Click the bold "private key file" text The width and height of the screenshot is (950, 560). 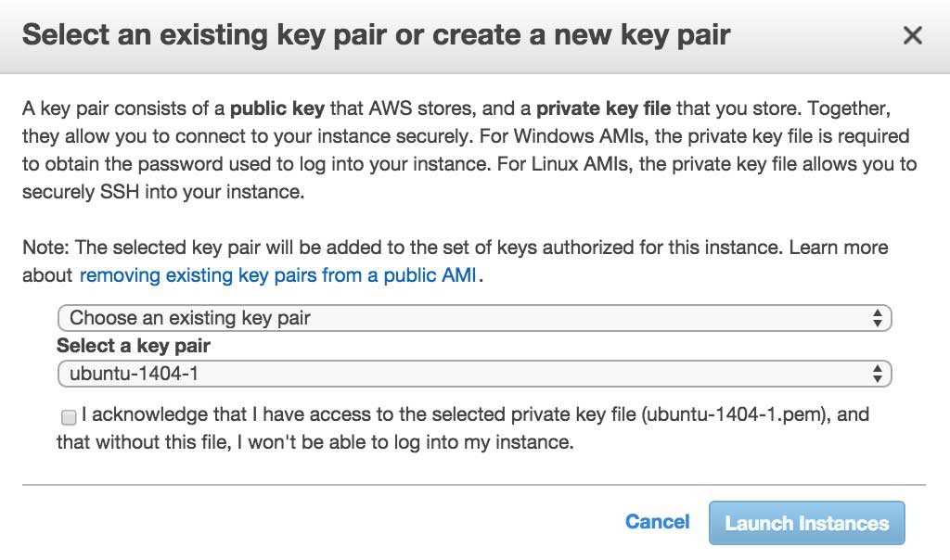603,108
